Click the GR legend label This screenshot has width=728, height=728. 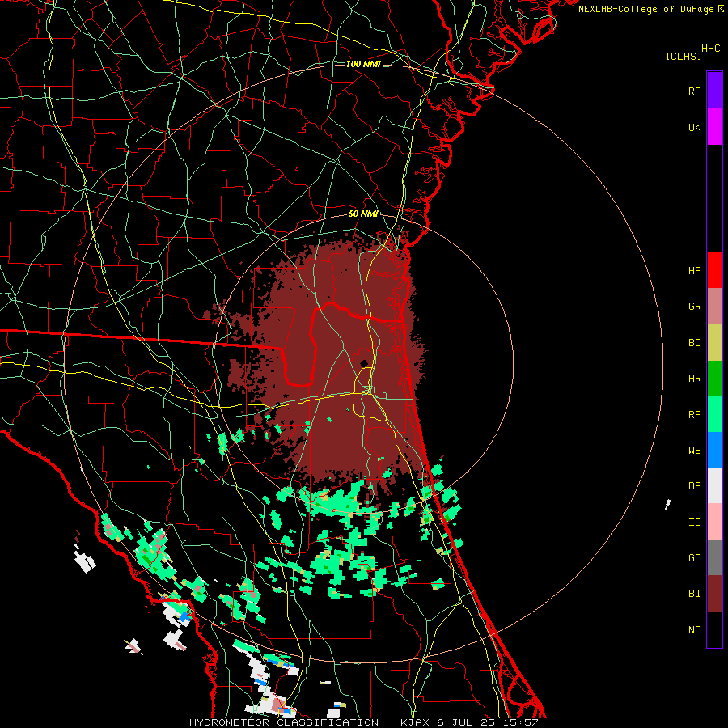coord(694,306)
